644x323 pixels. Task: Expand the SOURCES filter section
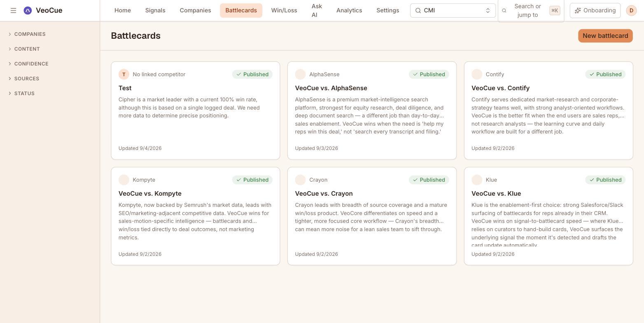click(24, 79)
